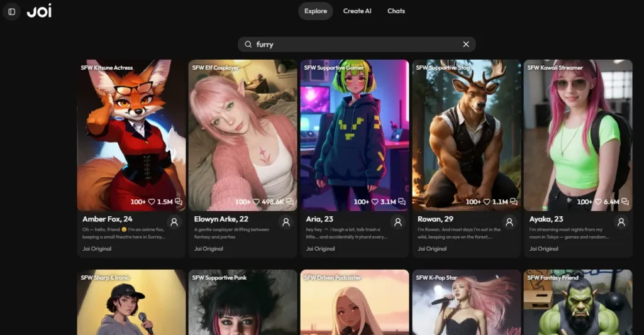Click Aria description starting 'hey hey'
This screenshot has height=335, width=644.
pyautogui.click(x=347, y=233)
